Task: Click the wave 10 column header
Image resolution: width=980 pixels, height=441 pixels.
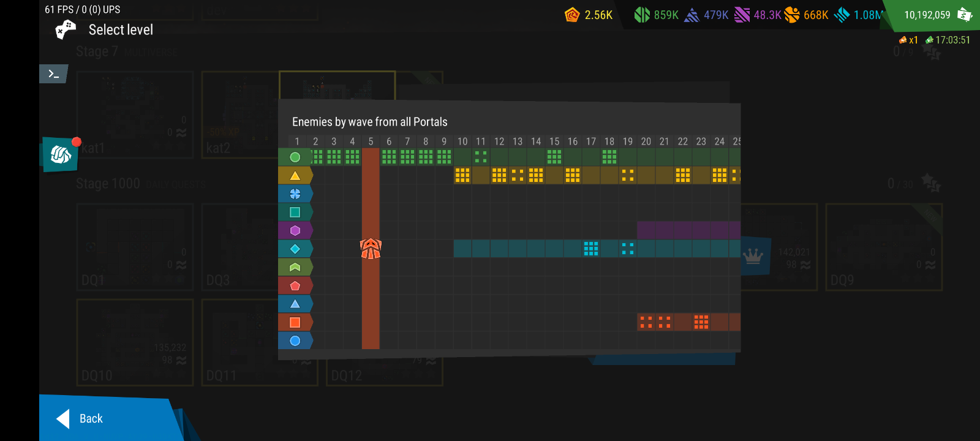Action: (462, 141)
